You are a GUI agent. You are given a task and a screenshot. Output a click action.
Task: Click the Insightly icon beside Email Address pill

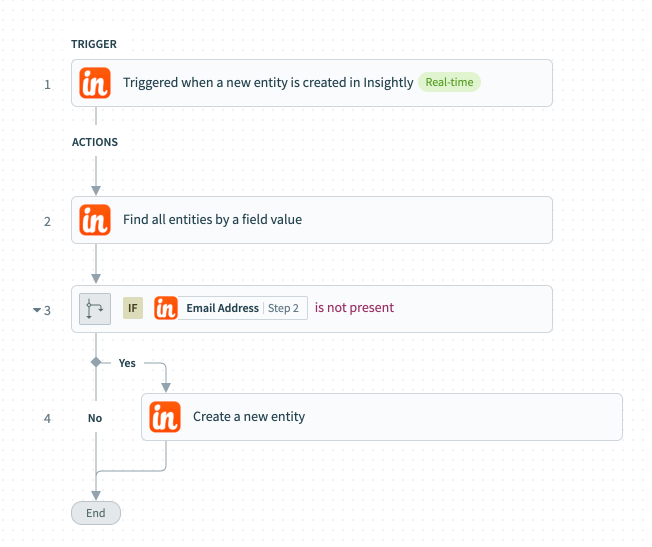pos(166,308)
